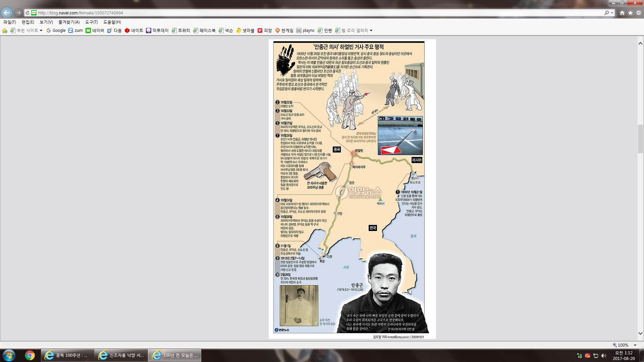Open the 네이버 favorite link
This screenshot has height=362, width=644.
(95, 31)
